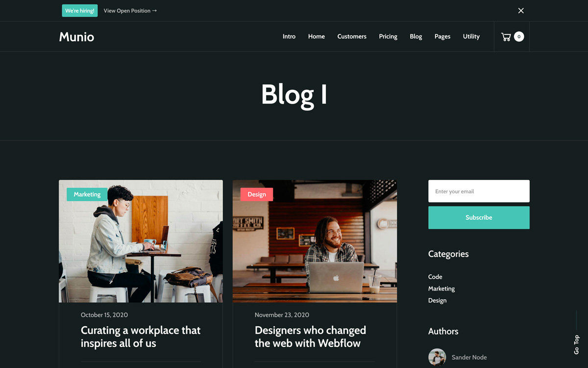The width and height of the screenshot is (588, 368).
Task: Open the Designers who changed the web post
Action: tap(310, 337)
